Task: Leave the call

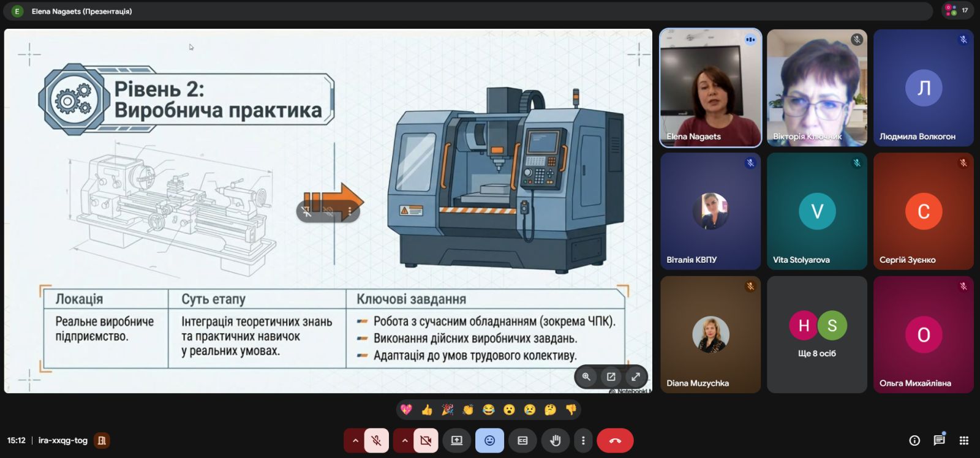Action: coord(615,440)
